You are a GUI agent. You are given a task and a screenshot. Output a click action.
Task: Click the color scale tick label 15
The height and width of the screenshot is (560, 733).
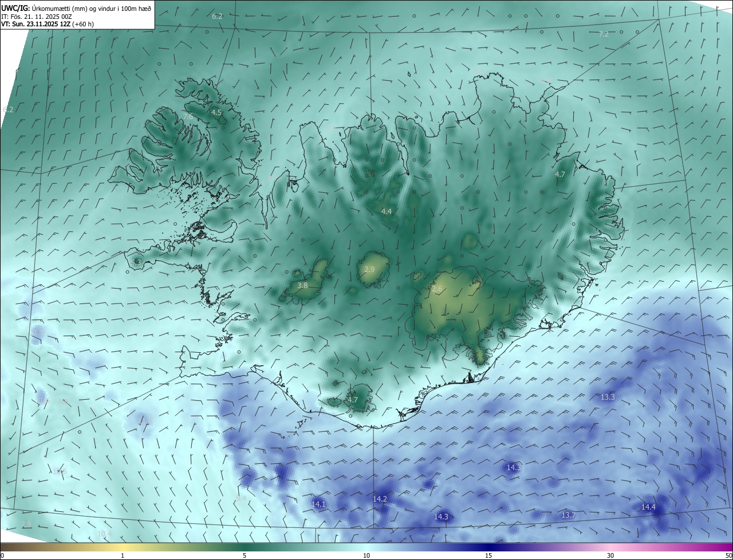tap(488, 555)
